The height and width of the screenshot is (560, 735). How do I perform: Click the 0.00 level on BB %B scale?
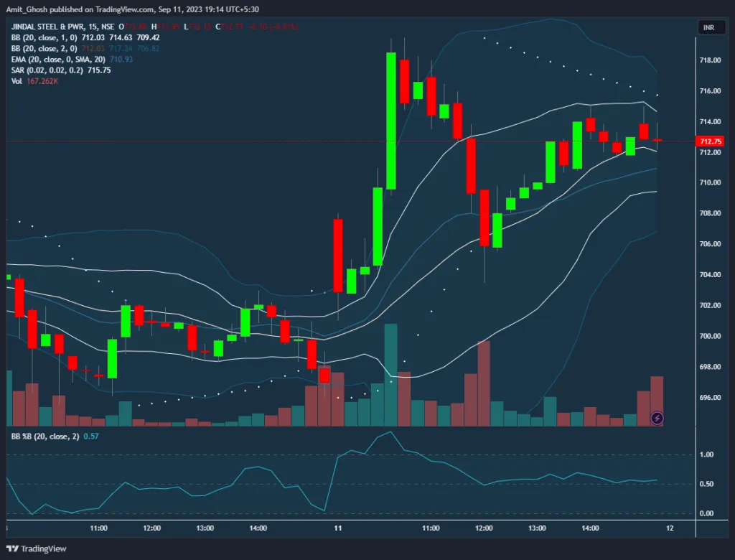point(706,513)
